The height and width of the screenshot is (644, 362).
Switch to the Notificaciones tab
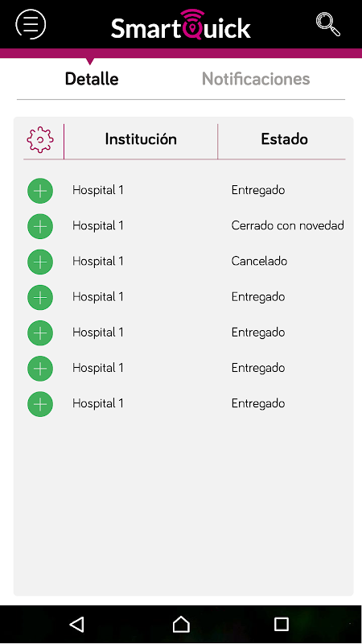coord(256,78)
